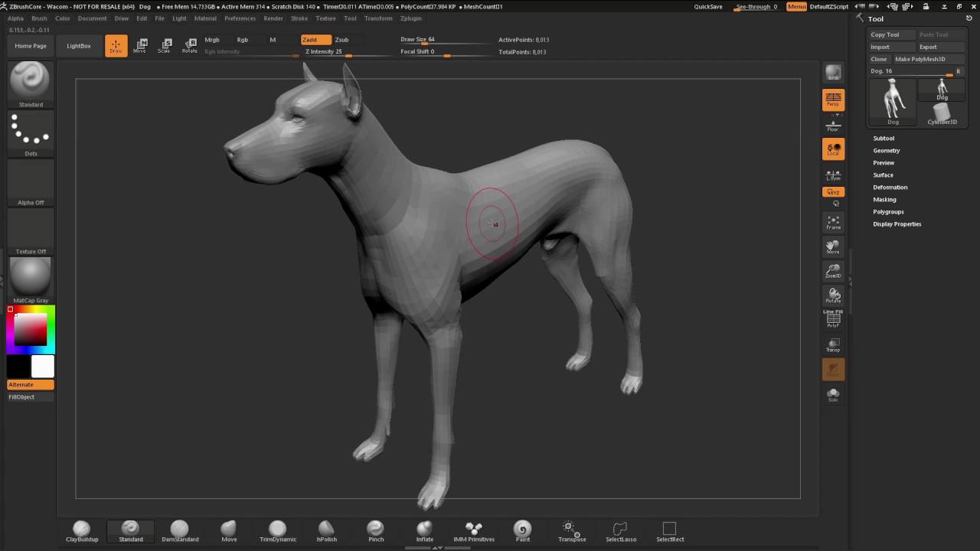Screen dimensions: 980x551
Task: Open the Dots stroke picker
Action: coord(31,134)
